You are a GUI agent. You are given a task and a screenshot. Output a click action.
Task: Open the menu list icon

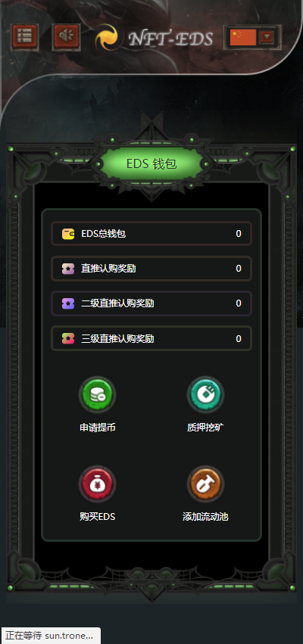click(24, 37)
